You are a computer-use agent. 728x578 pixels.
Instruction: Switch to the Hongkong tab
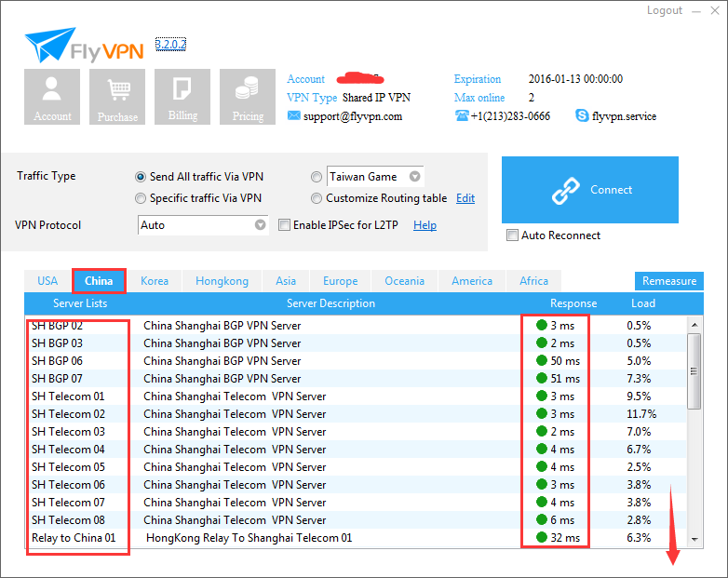(222, 281)
